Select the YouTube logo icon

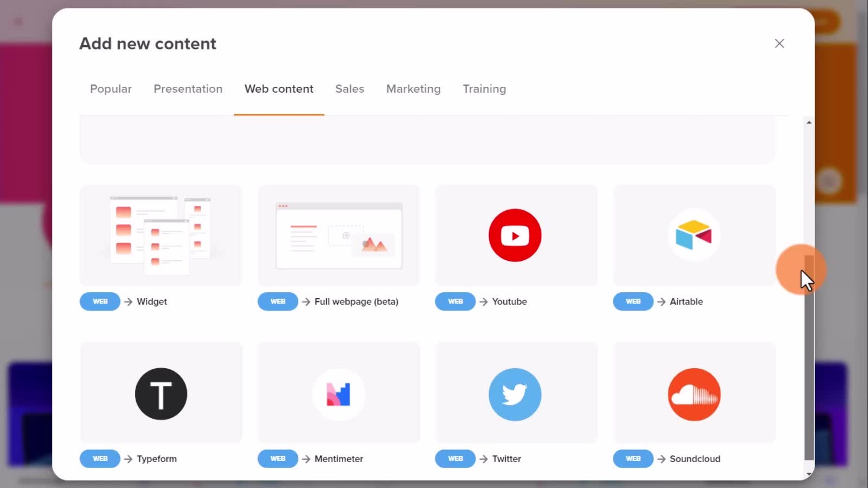(x=515, y=235)
